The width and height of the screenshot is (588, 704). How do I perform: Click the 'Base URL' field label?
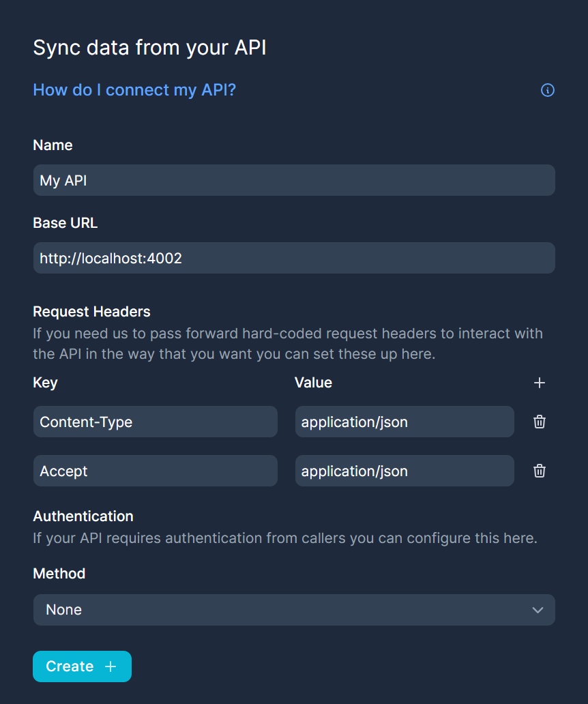65,223
